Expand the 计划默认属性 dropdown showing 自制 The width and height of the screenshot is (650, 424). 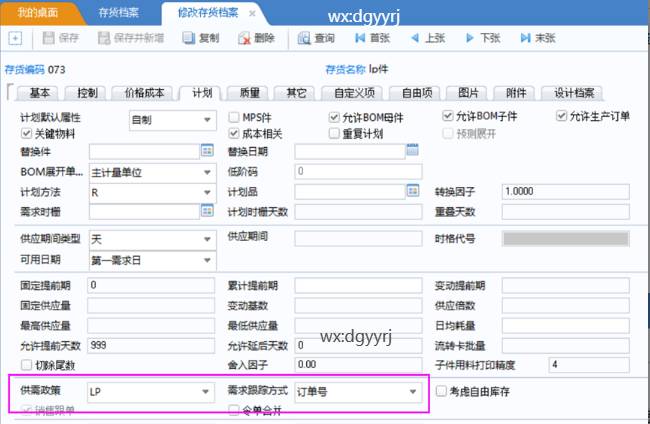point(207,119)
